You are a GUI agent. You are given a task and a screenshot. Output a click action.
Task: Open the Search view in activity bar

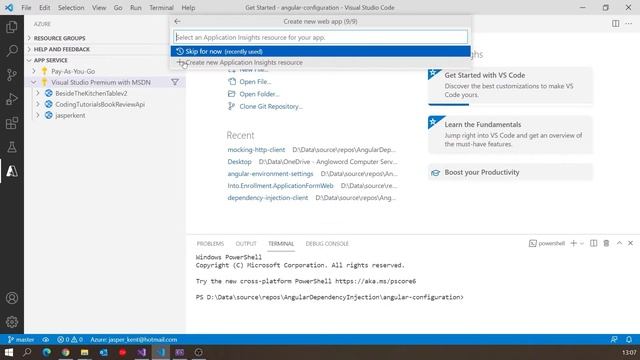point(12,51)
